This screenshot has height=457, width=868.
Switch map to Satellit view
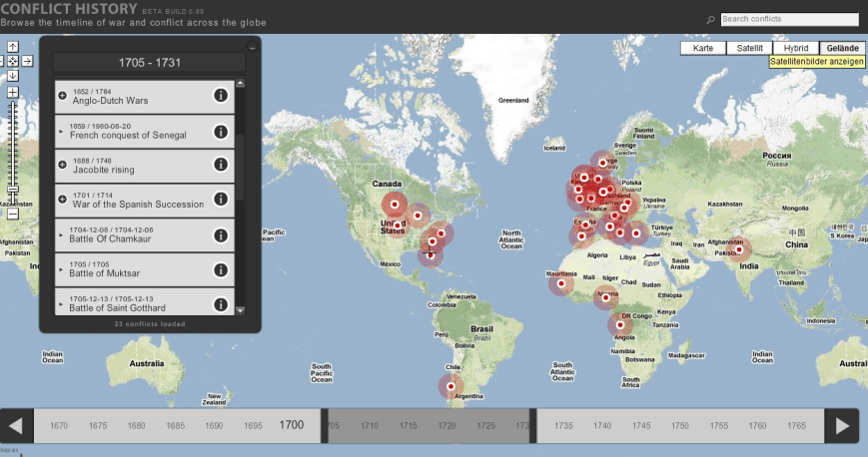750,48
